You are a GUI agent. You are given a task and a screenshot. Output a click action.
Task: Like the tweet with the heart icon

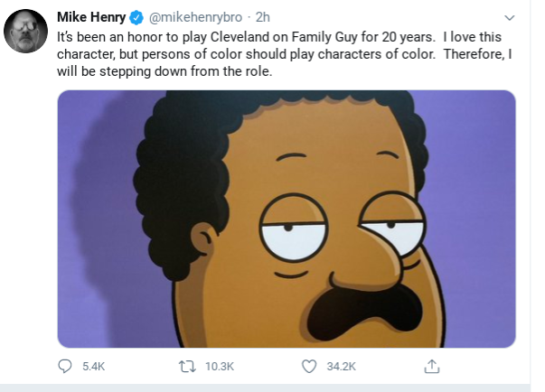(x=309, y=366)
